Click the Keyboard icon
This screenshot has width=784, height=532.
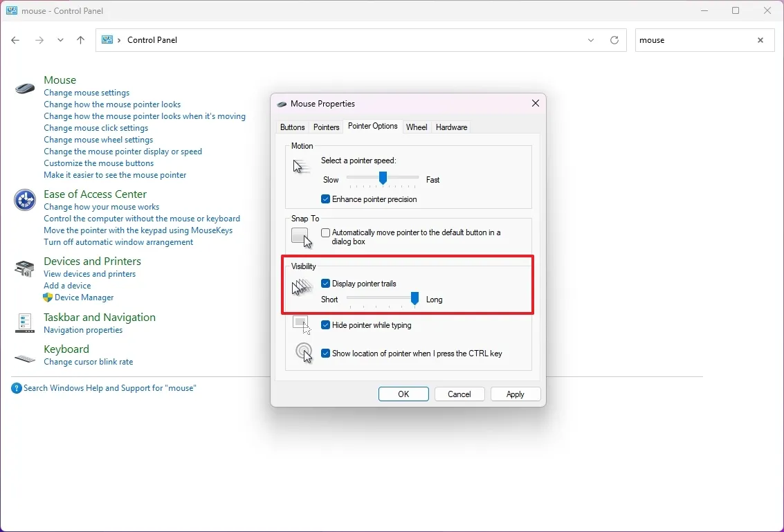[24, 358]
